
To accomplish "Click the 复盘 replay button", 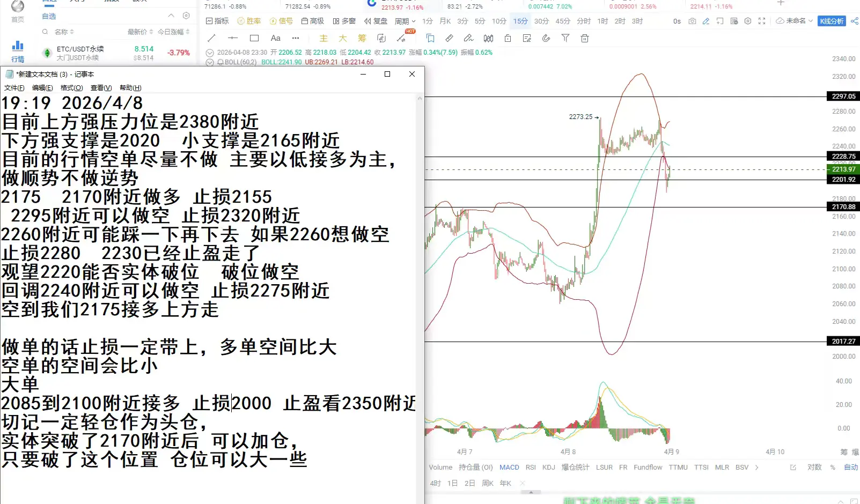I will [x=376, y=21].
